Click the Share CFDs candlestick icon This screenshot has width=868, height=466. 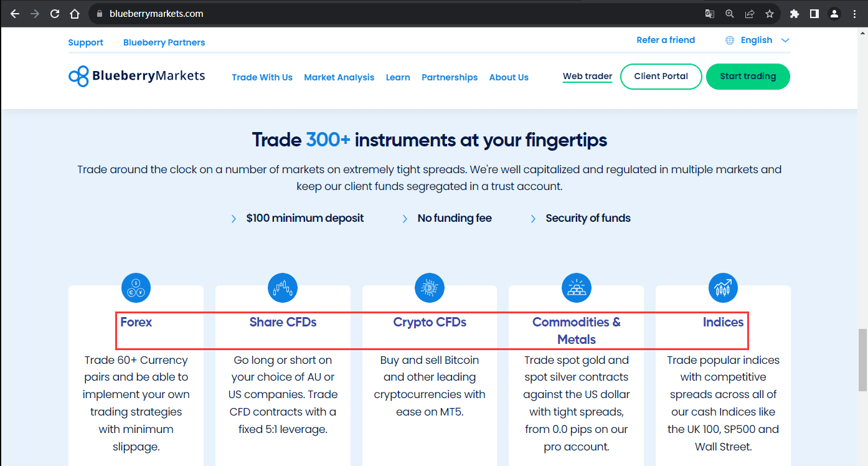click(x=283, y=288)
